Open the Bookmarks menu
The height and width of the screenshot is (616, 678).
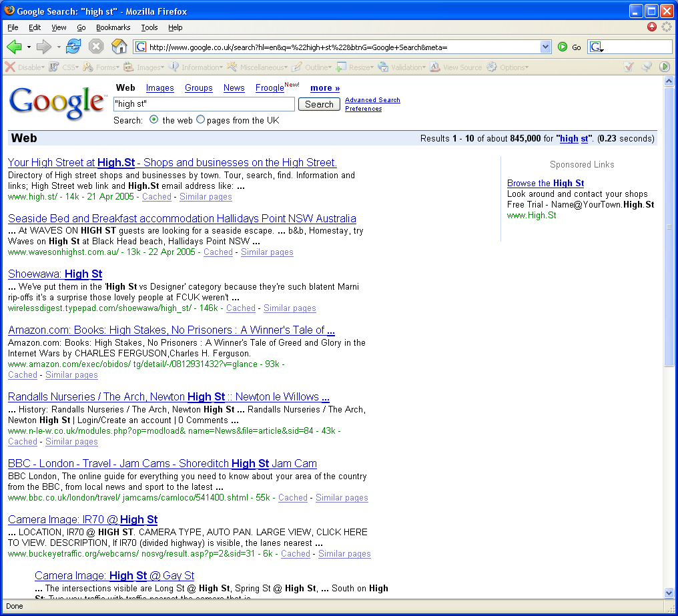coord(113,27)
